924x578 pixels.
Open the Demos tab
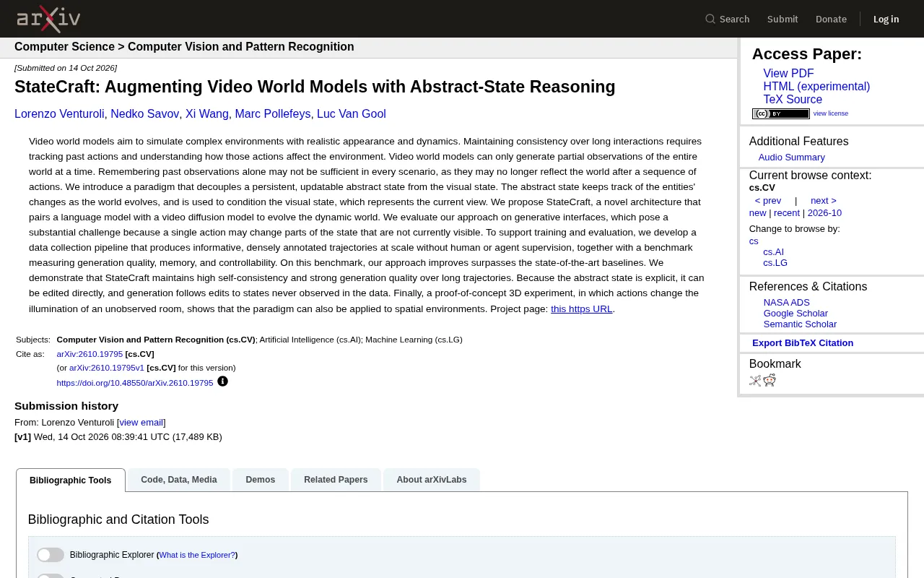click(261, 480)
